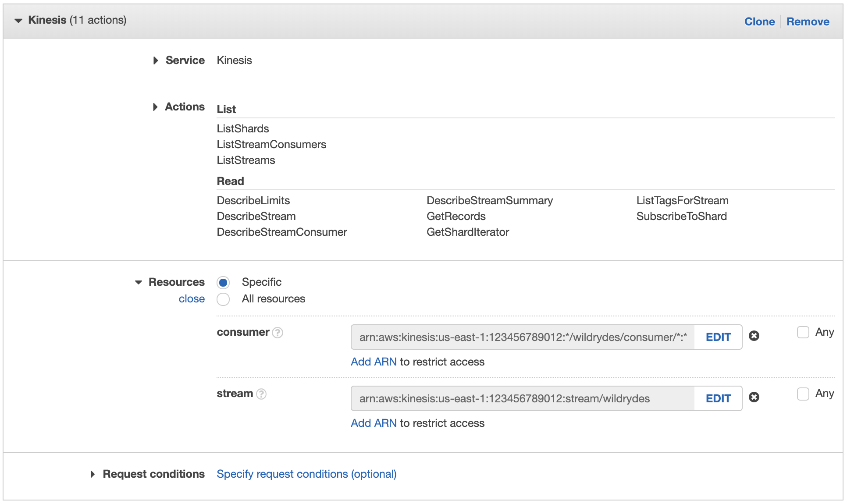Viewport: 847px width, 504px height.
Task: Click the ListStreams action
Action: [x=246, y=160]
